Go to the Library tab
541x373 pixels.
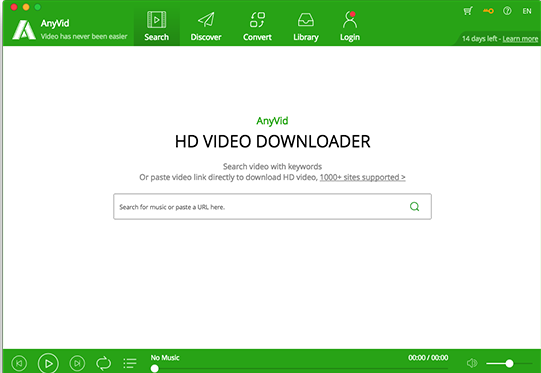click(x=306, y=27)
